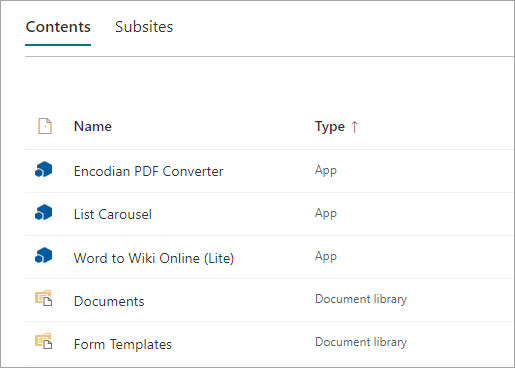
Task: Click the App type of List Carousel
Action: [326, 213]
